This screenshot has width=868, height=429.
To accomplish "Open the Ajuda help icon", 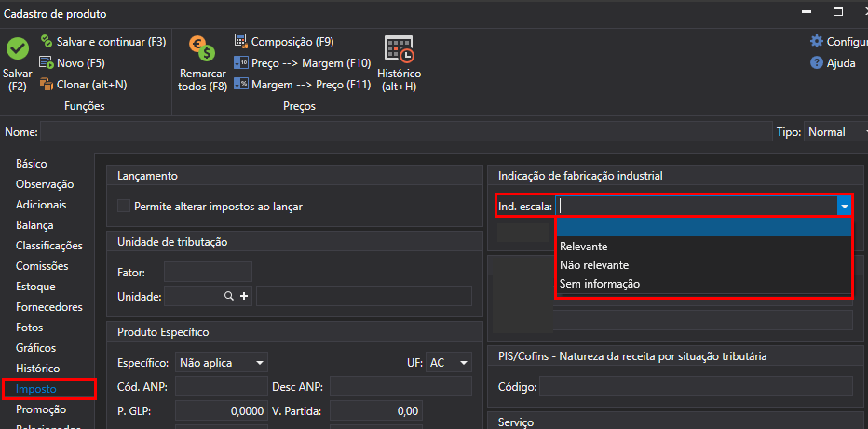I will pos(817,63).
